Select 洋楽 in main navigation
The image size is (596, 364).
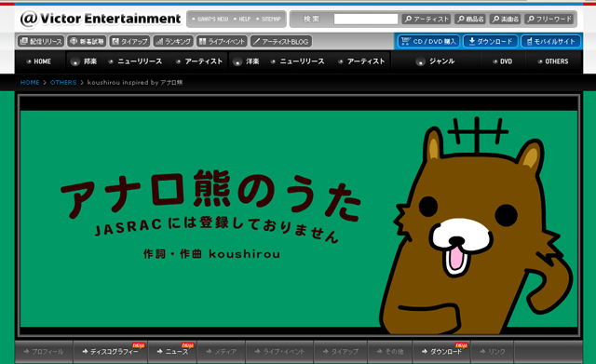pyautogui.click(x=247, y=61)
